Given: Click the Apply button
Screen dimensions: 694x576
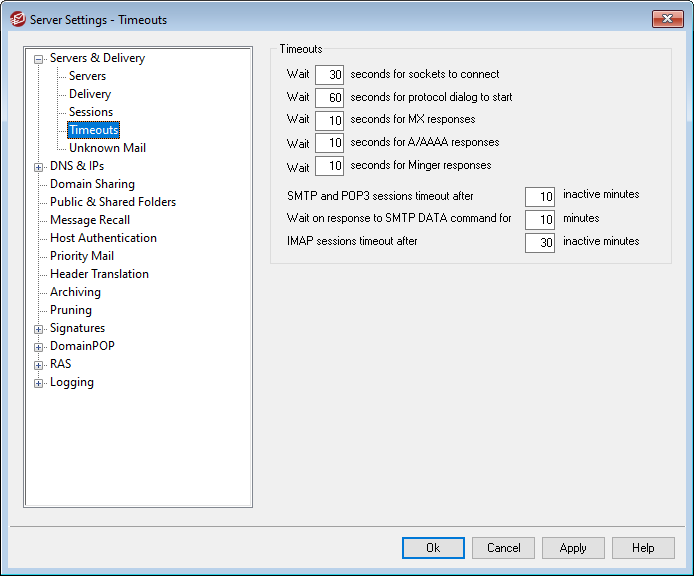Looking at the screenshot, I should tap(573, 548).
